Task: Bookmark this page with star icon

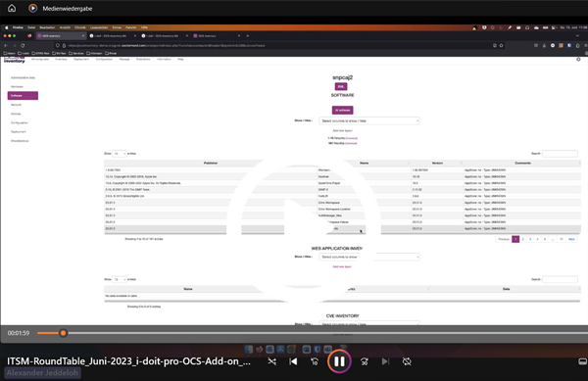Action: point(501,45)
